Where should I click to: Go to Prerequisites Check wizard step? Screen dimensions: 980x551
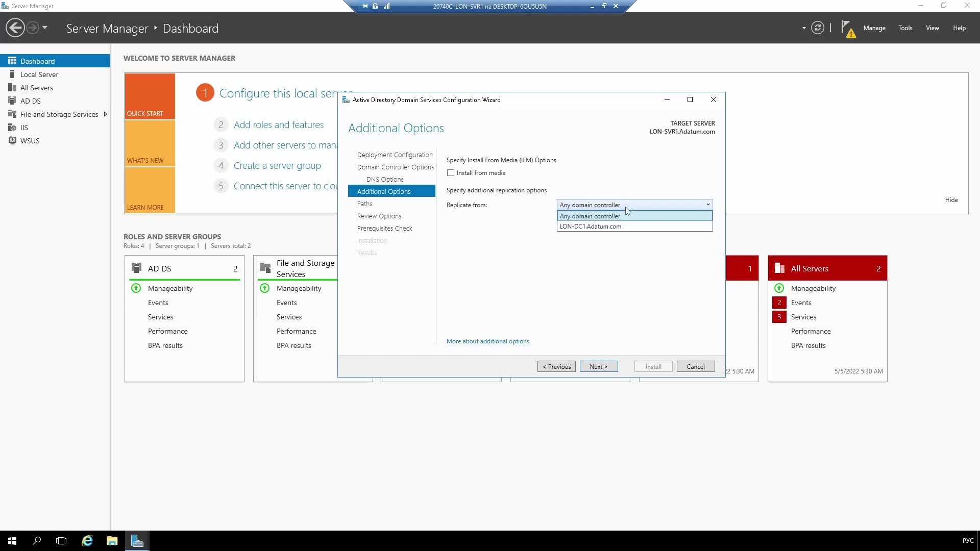385,228
